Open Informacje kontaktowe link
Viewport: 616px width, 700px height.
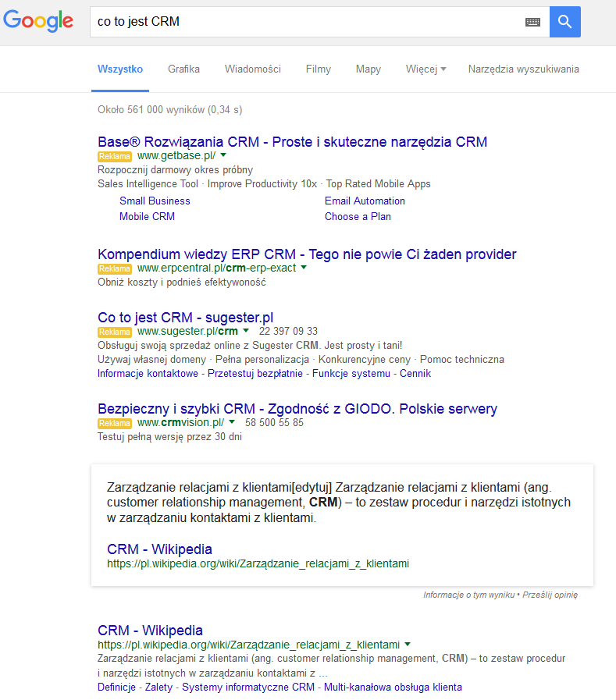[x=148, y=374]
